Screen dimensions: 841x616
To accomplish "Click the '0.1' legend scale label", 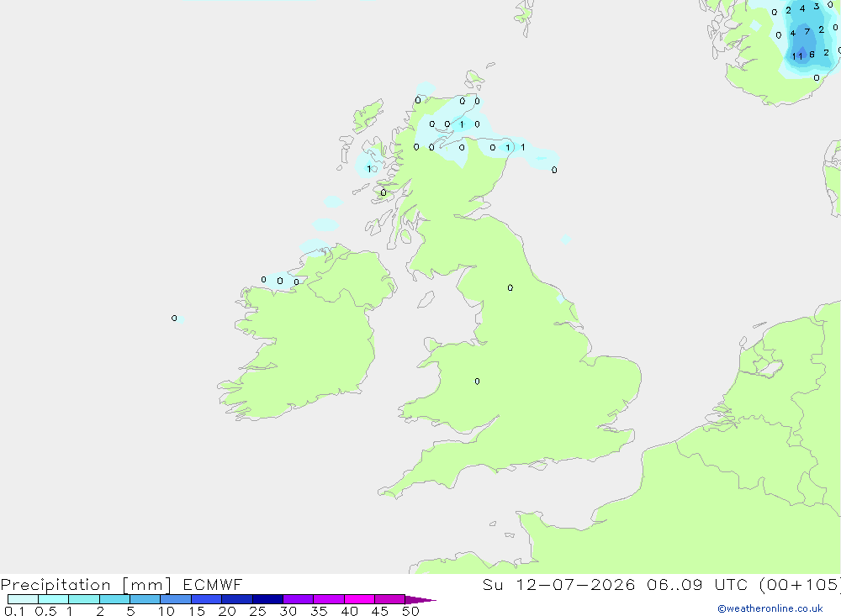I will 14,611.
